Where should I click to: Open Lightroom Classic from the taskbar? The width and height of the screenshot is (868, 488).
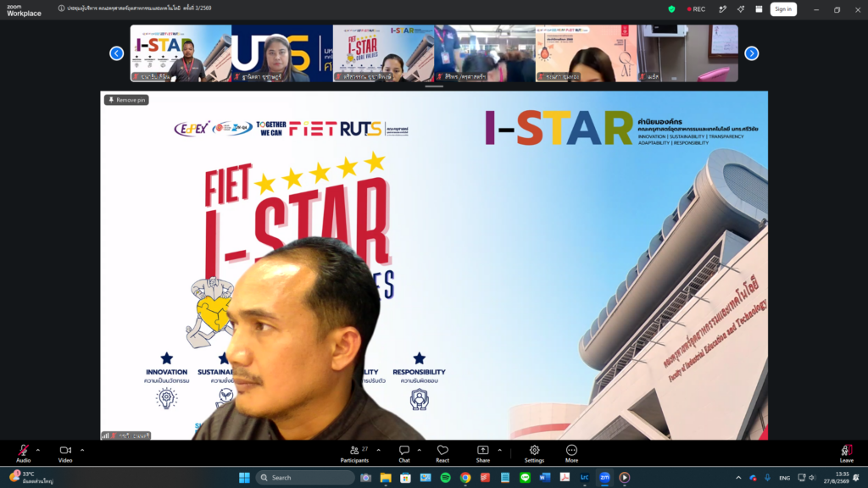(585, 478)
